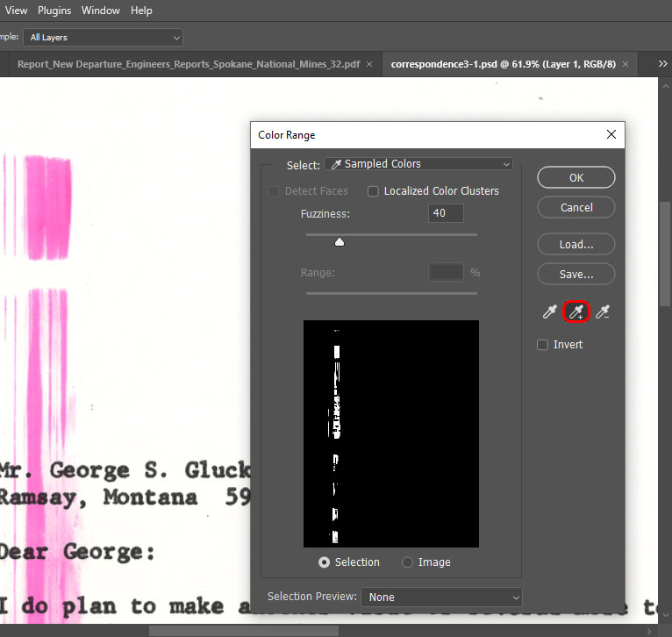Close the Color Range dialog
Screen dimensions: 672x637
tap(611, 135)
